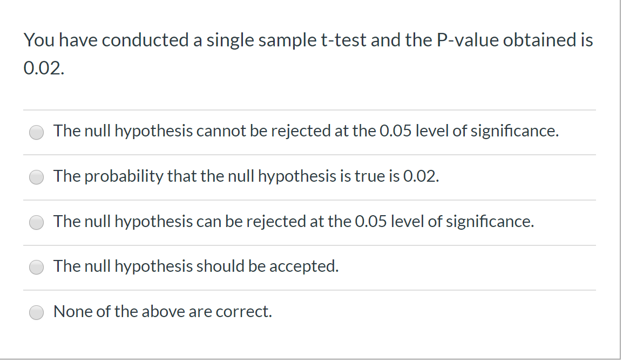Click the word 'P-value' in the question
The width and height of the screenshot is (623, 364).
468,40
